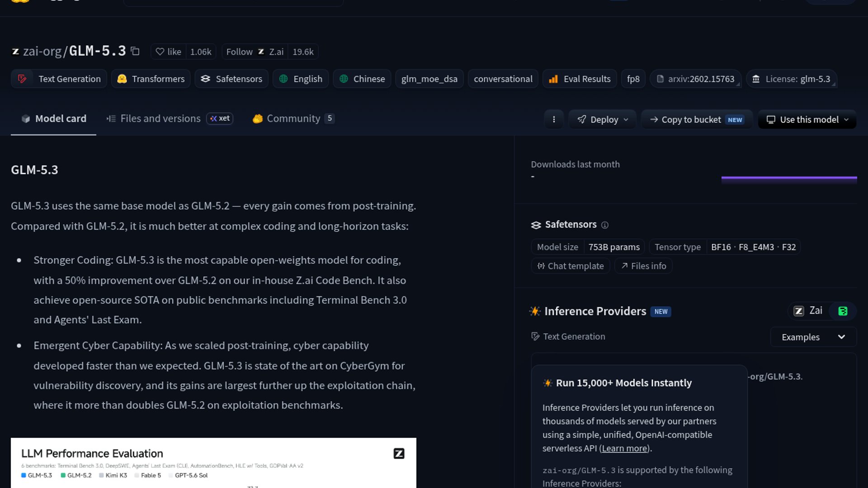
Task: Click the Chinese language tag
Action: click(362, 79)
